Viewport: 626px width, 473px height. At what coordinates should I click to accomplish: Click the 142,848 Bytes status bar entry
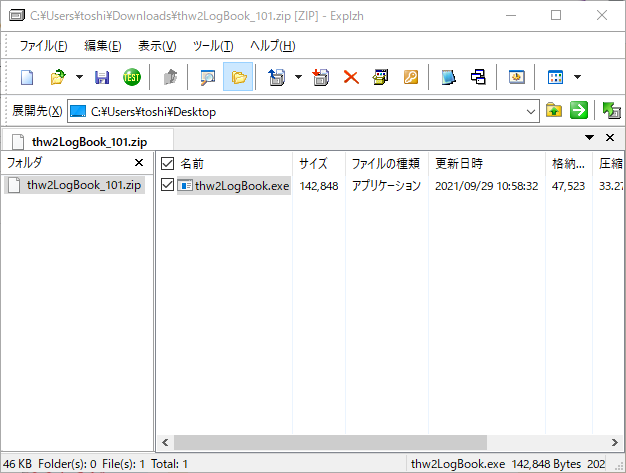546,464
